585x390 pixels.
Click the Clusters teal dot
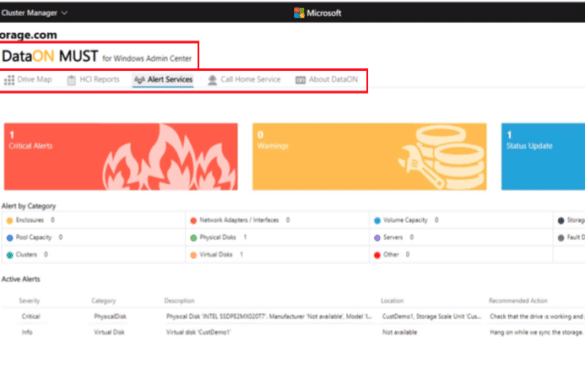tap(10, 255)
